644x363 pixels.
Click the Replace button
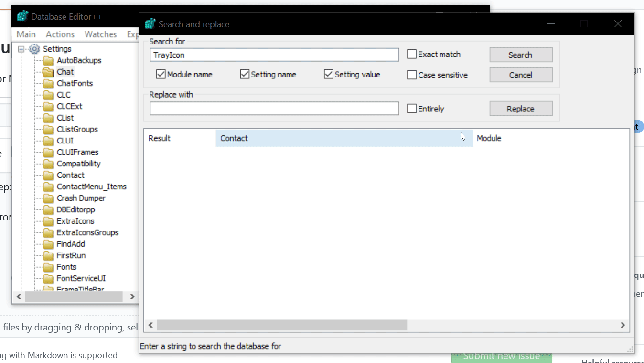[x=521, y=109]
